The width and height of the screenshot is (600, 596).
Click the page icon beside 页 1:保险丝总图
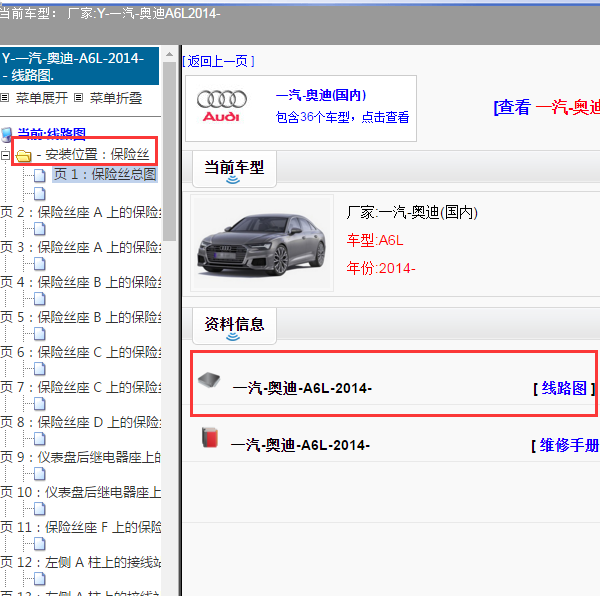(x=39, y=176)
